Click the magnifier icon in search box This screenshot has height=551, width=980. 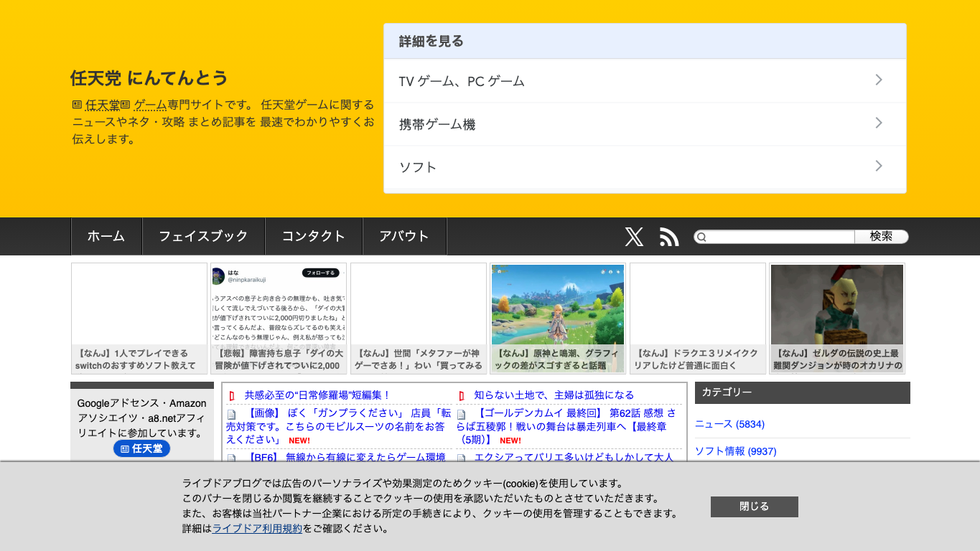tap(701, 237)
